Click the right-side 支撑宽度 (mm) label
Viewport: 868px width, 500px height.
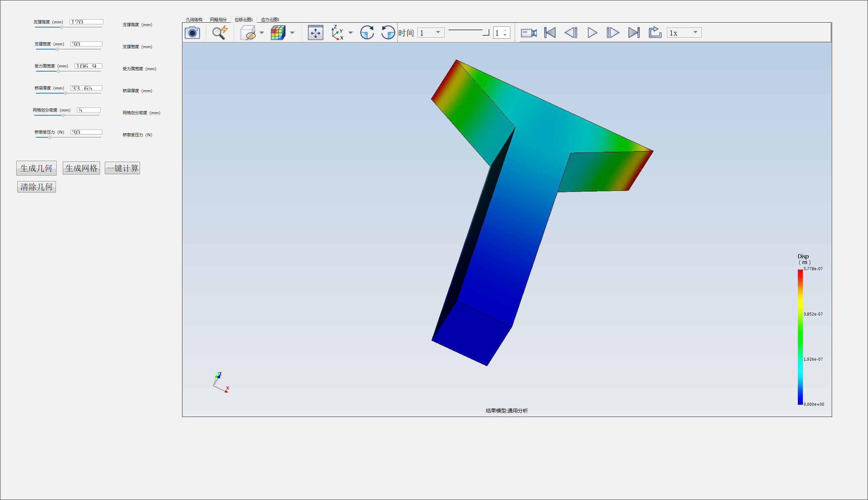137,47
